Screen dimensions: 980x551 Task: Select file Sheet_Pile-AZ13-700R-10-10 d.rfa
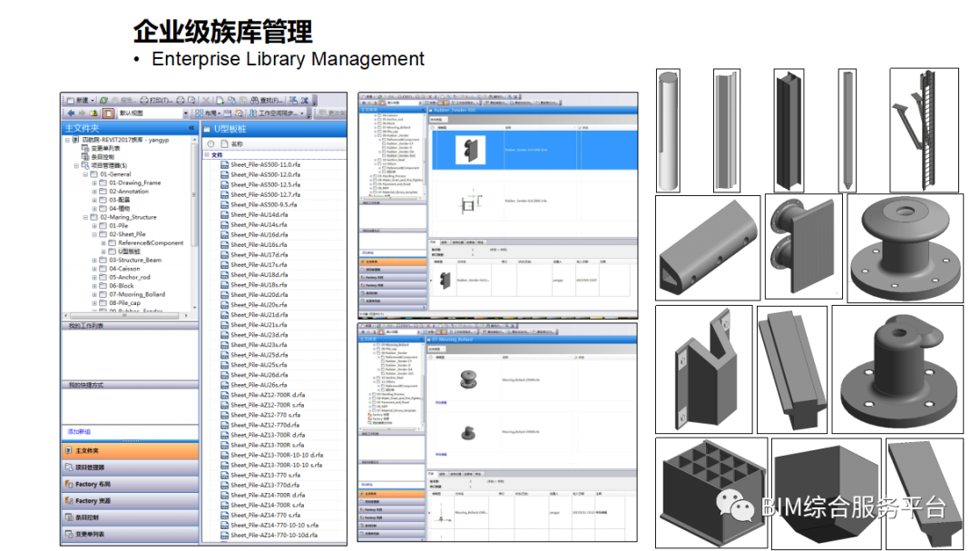click(x=277, y=455)
